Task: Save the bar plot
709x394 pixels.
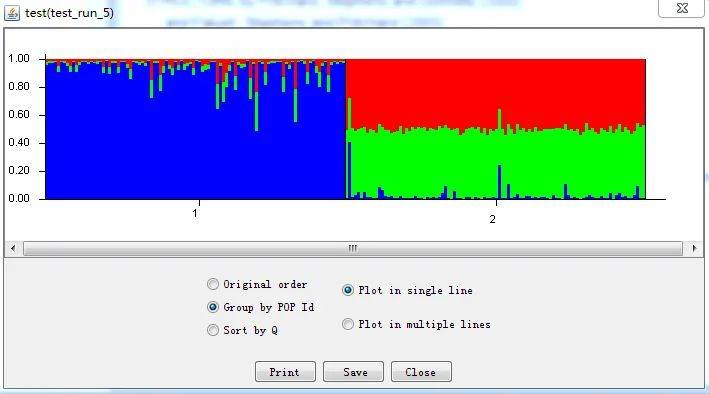Action: pos(353,372)
